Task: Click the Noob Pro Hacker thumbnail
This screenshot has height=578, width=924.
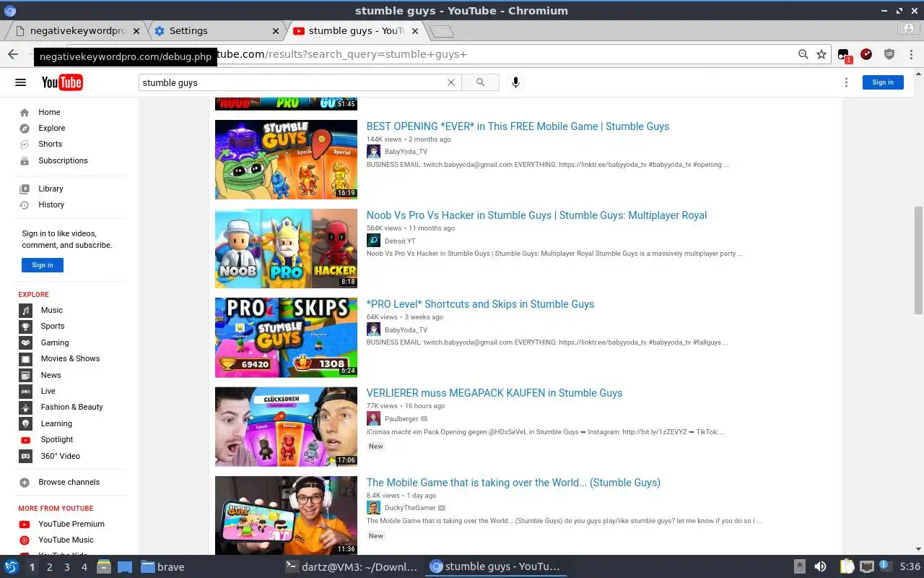Action: tap(286, 249)
